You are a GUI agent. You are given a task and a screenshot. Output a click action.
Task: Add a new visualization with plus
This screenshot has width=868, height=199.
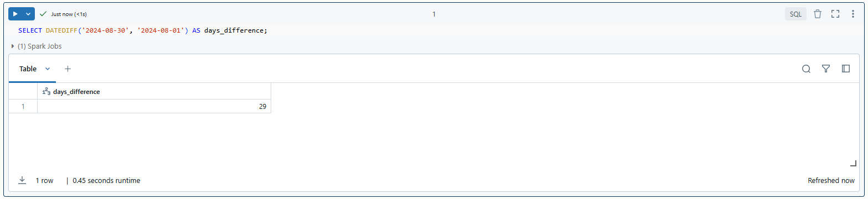(x=68, y=69)
